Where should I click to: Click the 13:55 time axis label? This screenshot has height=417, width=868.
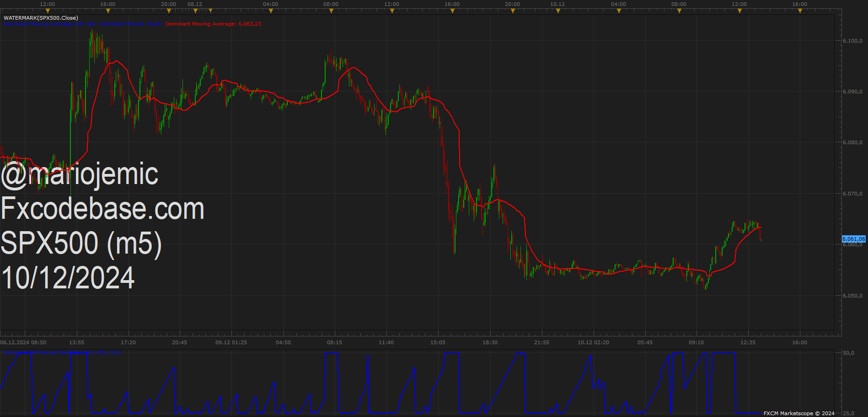(77, 342)
